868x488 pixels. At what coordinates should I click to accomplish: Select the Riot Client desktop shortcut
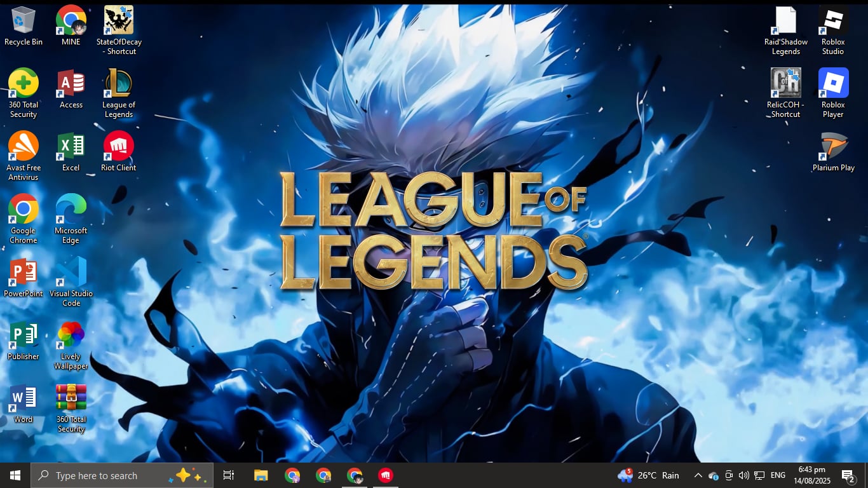(119, 152)
